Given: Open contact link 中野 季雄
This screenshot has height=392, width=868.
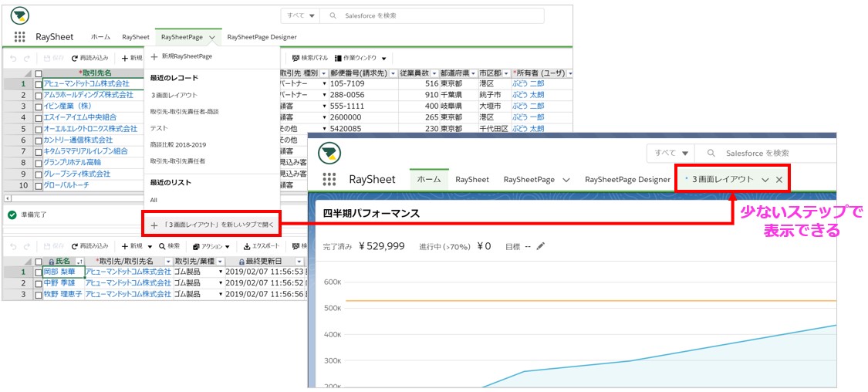Looking at the screenshot, I should pyautogui.click(x=58, y=283).
